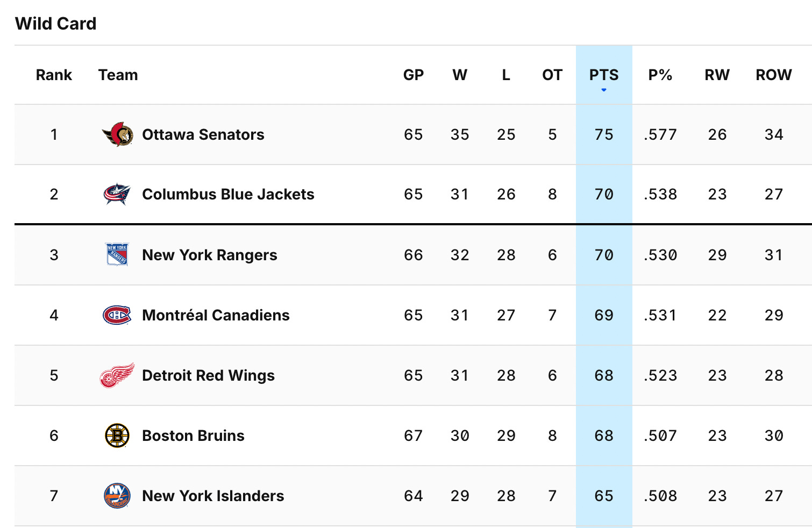Viewport: 812px width, 528px height.
Task: Open the Boston Bruins team page
Action: (193, 436)
